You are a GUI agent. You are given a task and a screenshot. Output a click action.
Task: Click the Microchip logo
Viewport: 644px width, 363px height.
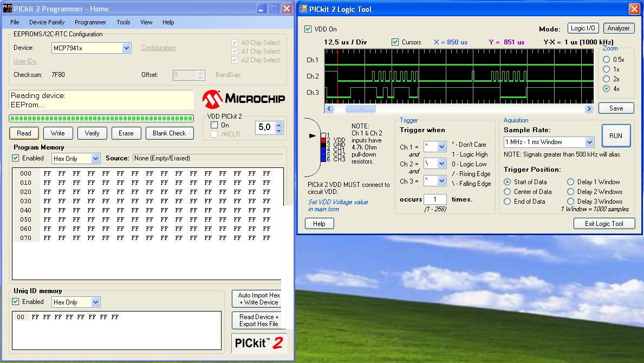coord(243,99)
